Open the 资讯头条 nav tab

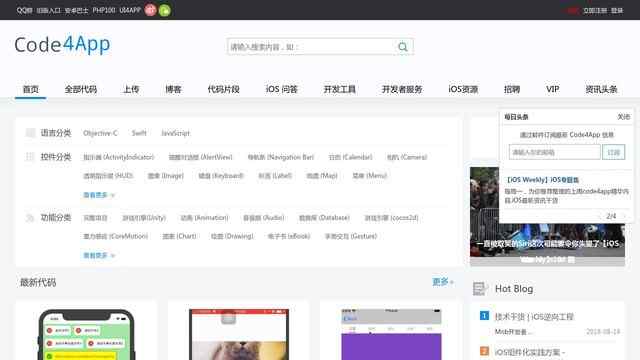coord(601,89)
